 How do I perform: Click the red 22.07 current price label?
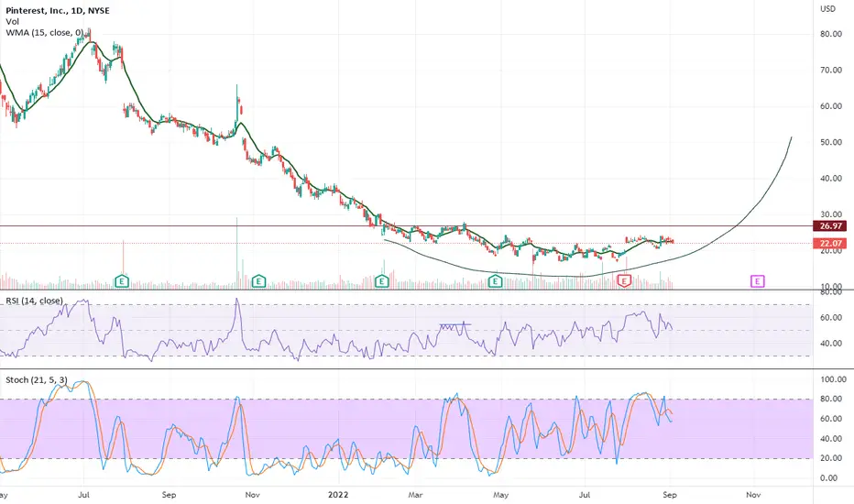click(x=830, y=243)
